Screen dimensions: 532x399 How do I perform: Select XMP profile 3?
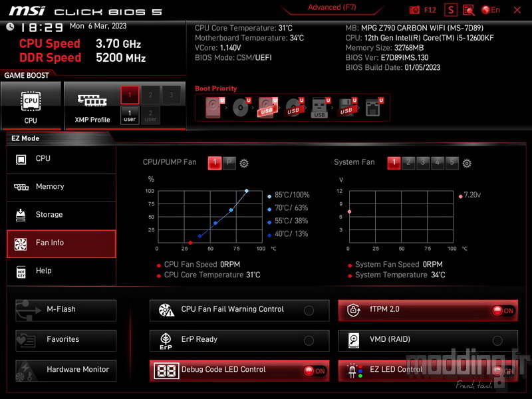point(171,95)
